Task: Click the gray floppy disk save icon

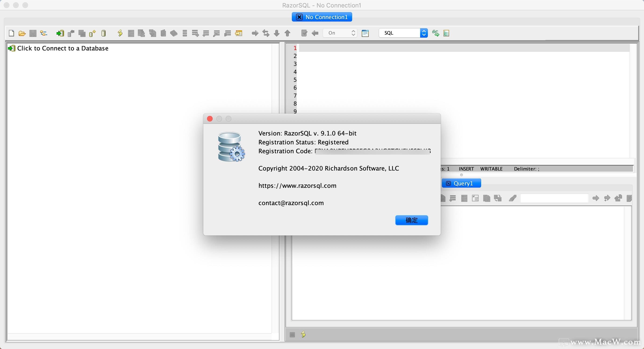Action: [x=33, y=33]
